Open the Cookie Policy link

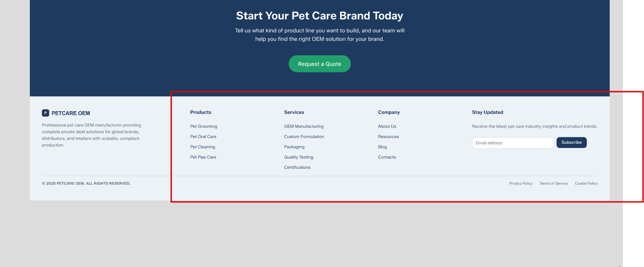coord(586,183)
